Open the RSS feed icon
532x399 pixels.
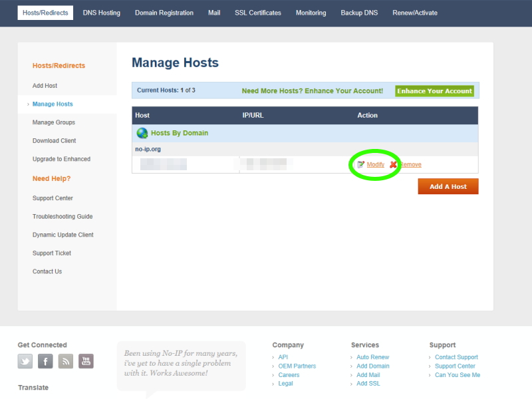(65, 361)
